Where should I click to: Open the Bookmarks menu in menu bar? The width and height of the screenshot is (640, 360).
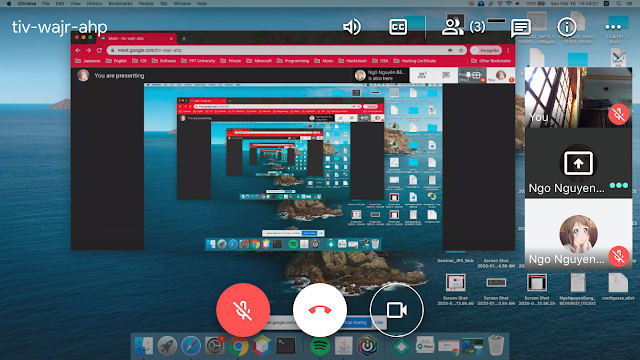tap(120, 3)
